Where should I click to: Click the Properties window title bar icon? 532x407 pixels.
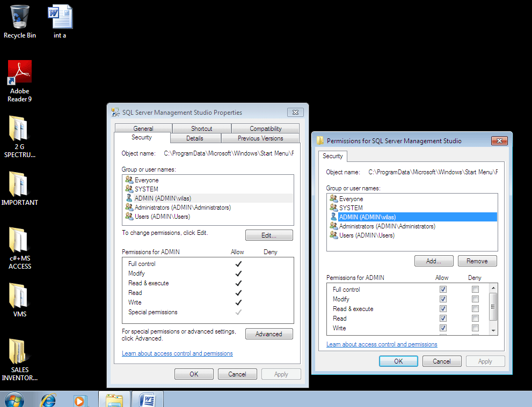[116, 112]
